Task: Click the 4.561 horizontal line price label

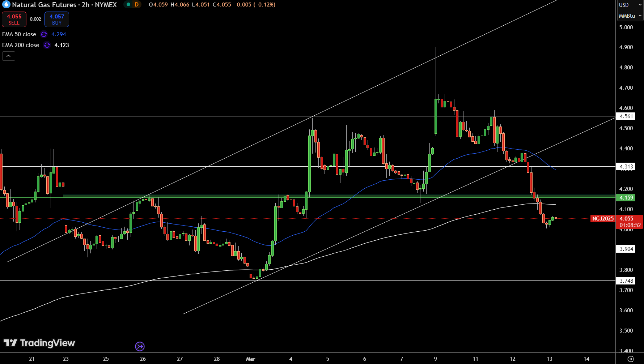Action: [626, 116]
